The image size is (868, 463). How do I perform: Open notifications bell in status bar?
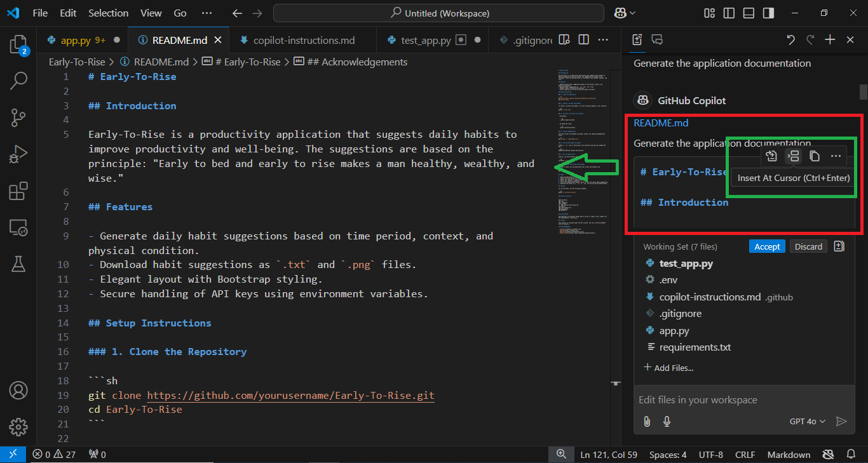851,455
